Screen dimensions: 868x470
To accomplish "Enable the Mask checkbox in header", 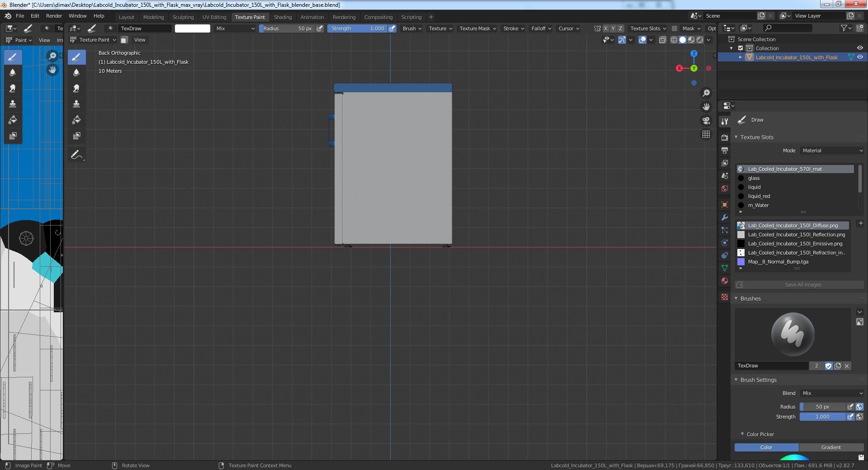I will 675,28.
